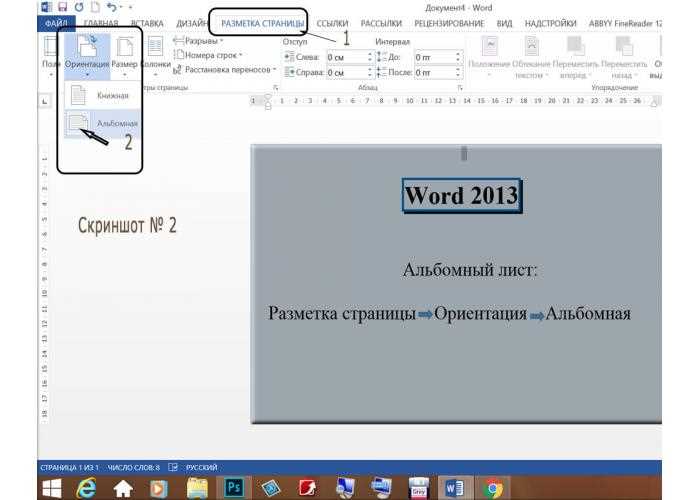The height and width of the screenshot is (500, 700).
Task: Switch to the ГЛАВНАЯ tab
Action: (x=101, y=23)
